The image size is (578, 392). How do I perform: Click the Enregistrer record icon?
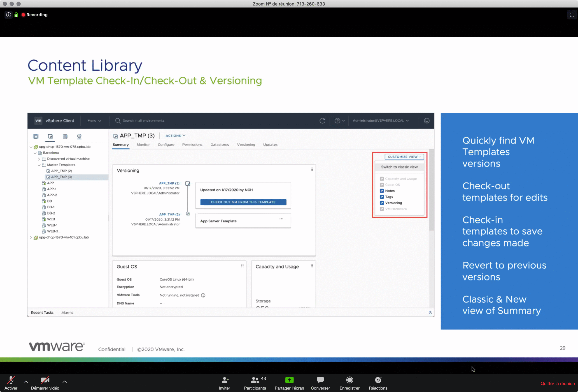point(350,380)
